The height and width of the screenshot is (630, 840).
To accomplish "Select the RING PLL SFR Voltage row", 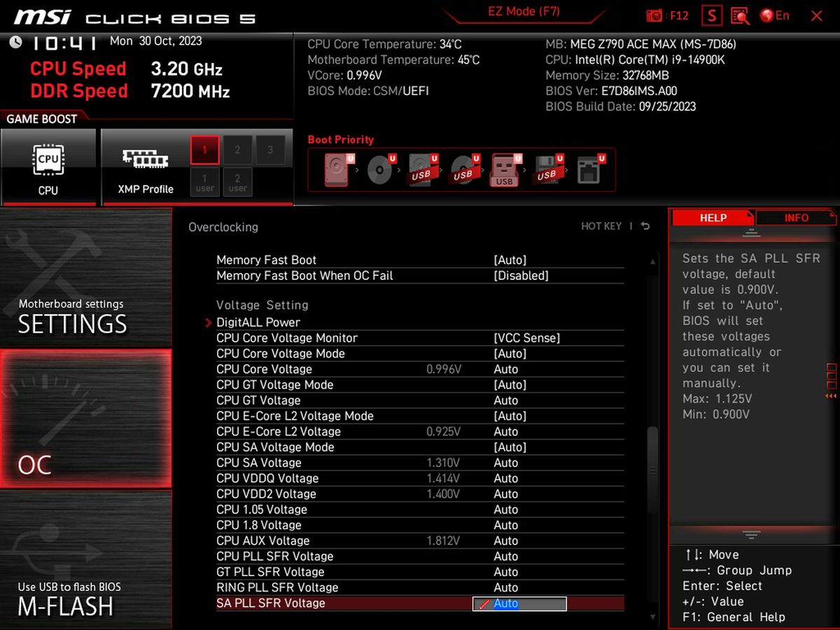I will 420,587.
